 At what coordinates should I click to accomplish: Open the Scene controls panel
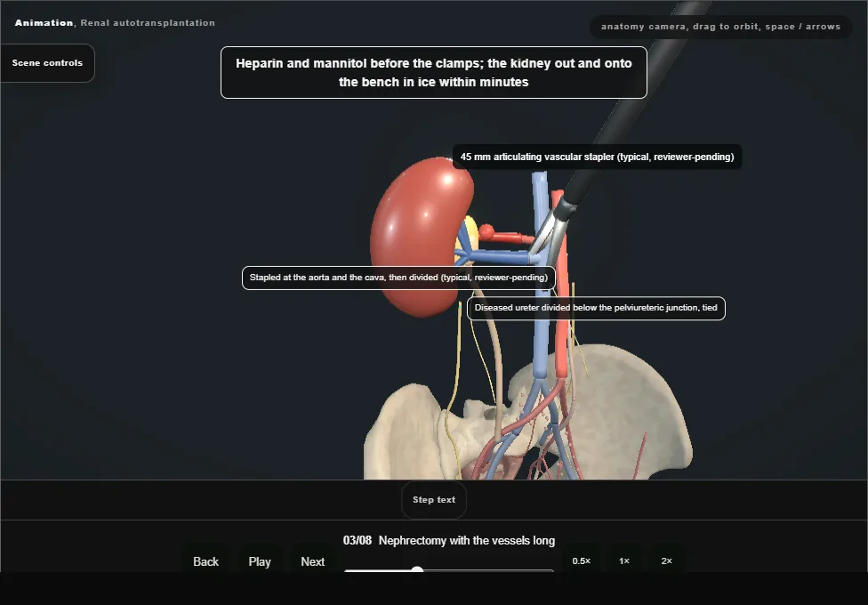click(x=47, y=63)
